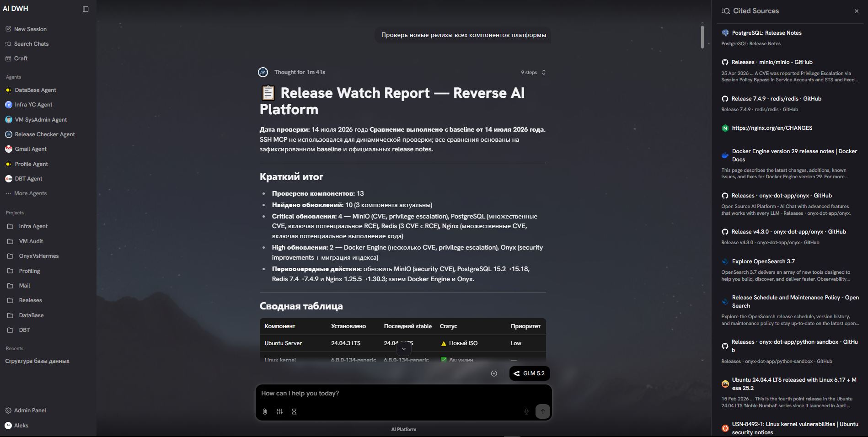
Task: Open Release v4.3.0 onyx-dot-app source
Action: (788, 232)
